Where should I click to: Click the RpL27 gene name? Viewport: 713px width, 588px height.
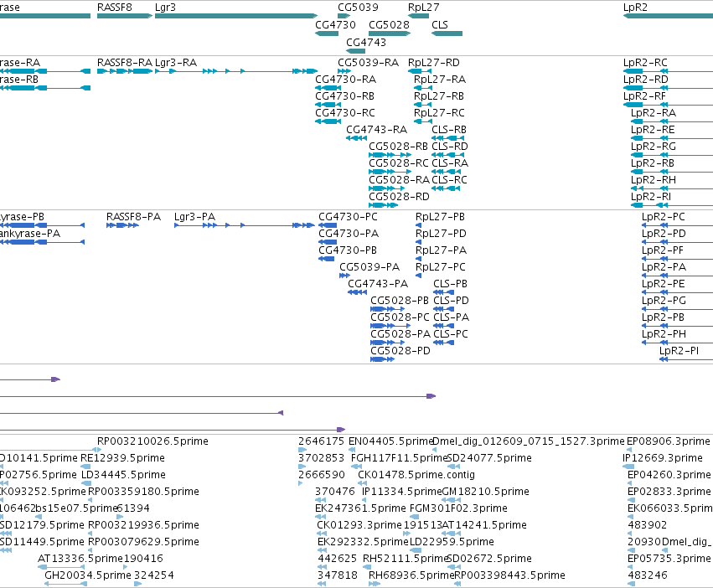coord(423,8)
